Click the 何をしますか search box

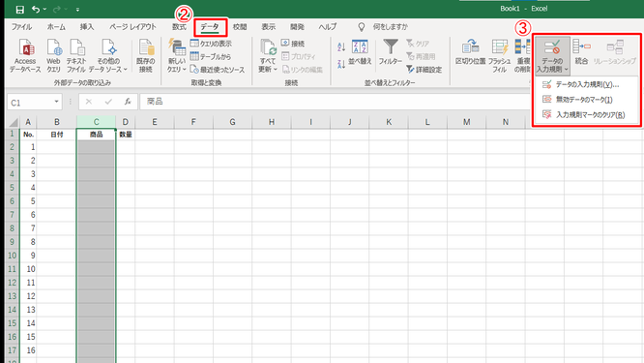coord(391,27)
